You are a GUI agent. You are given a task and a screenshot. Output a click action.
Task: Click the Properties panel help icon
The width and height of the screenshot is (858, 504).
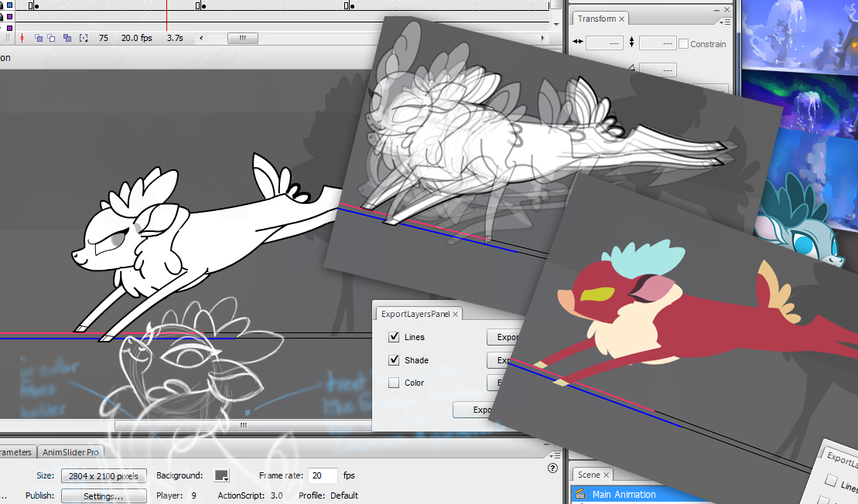coord(552,468)
